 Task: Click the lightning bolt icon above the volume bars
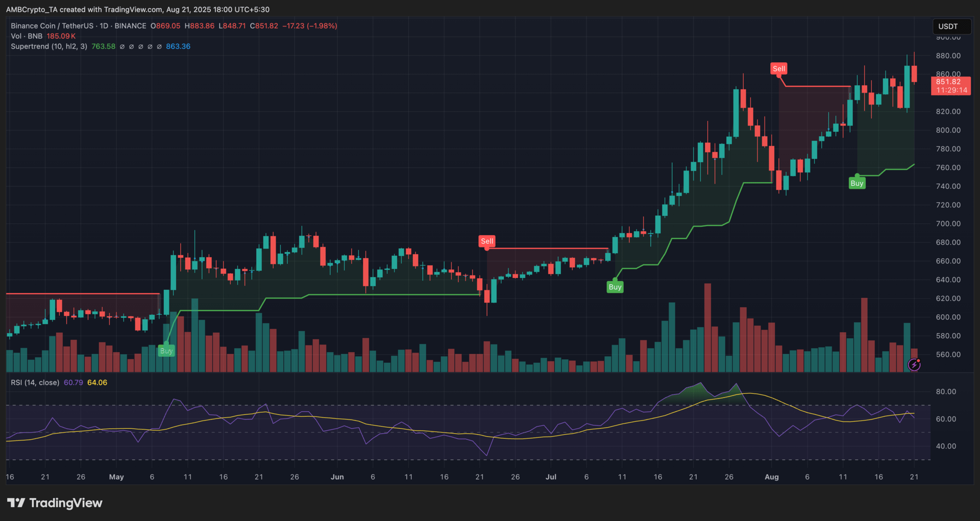pyautogui.click(x=914, y=364)
